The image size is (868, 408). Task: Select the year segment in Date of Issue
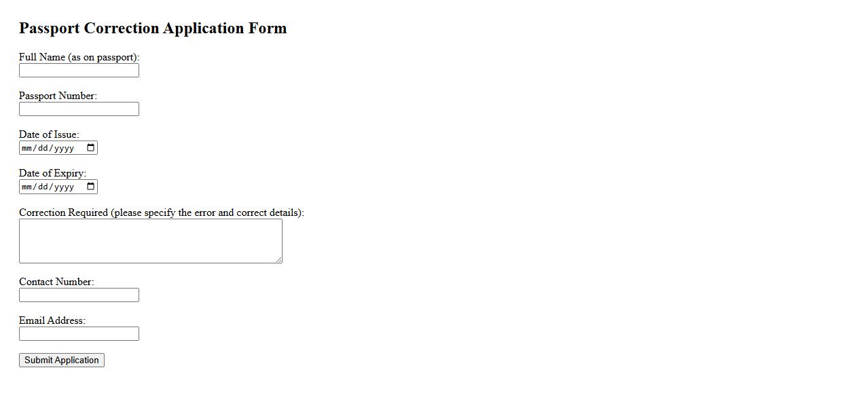click(64, 148)
